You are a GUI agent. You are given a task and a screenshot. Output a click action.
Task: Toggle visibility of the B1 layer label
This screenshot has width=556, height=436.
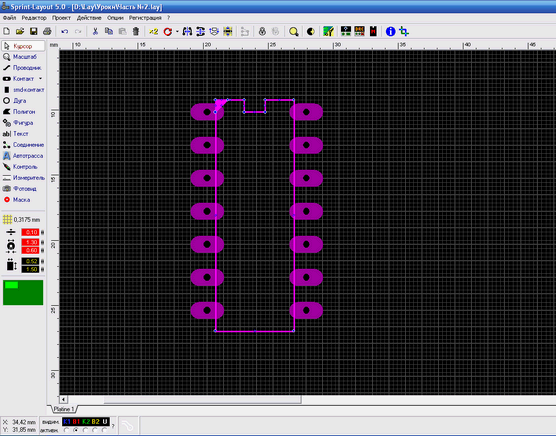pos(76,422)
